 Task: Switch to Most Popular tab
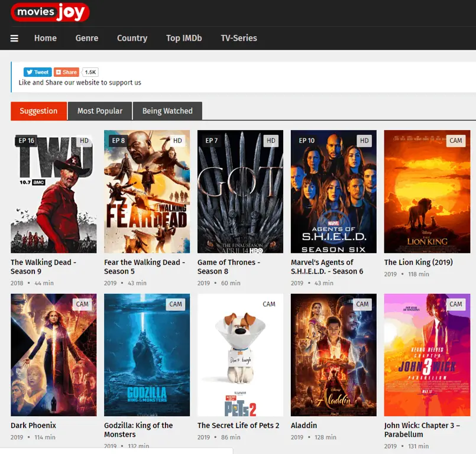point(100,111)
